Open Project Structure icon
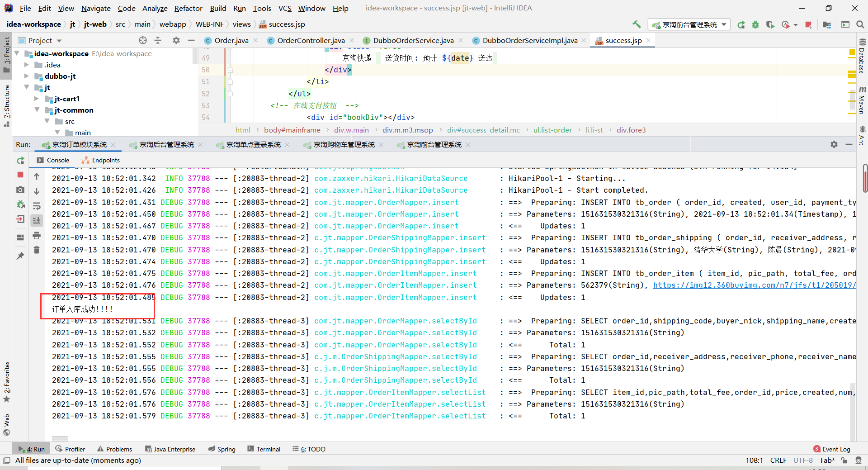Viewport: 868px width, 470px height. 827,24
